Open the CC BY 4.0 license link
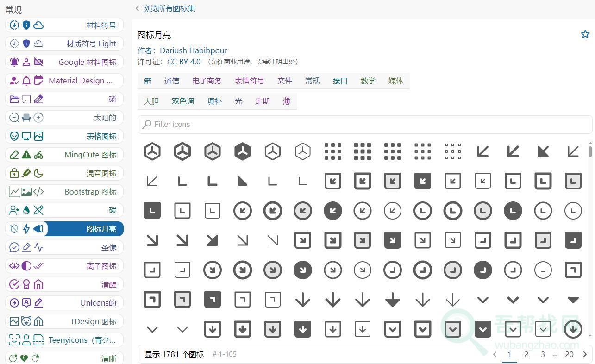 (184, 62)
